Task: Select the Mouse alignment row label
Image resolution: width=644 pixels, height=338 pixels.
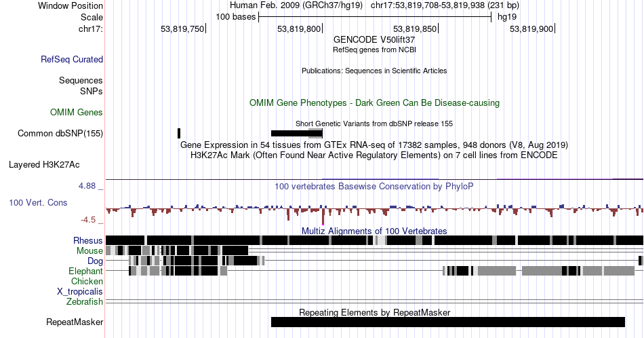Action: pos(89,251)
